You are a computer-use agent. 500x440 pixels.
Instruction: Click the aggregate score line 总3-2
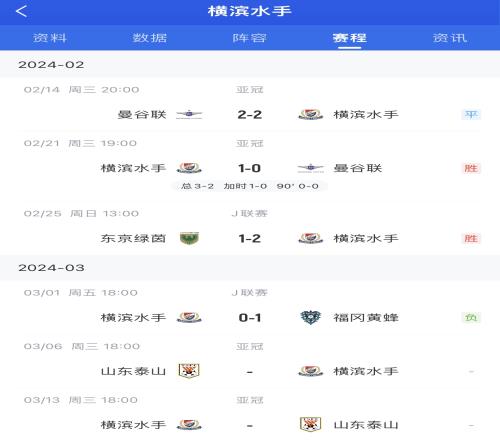(x=197, y=186)
